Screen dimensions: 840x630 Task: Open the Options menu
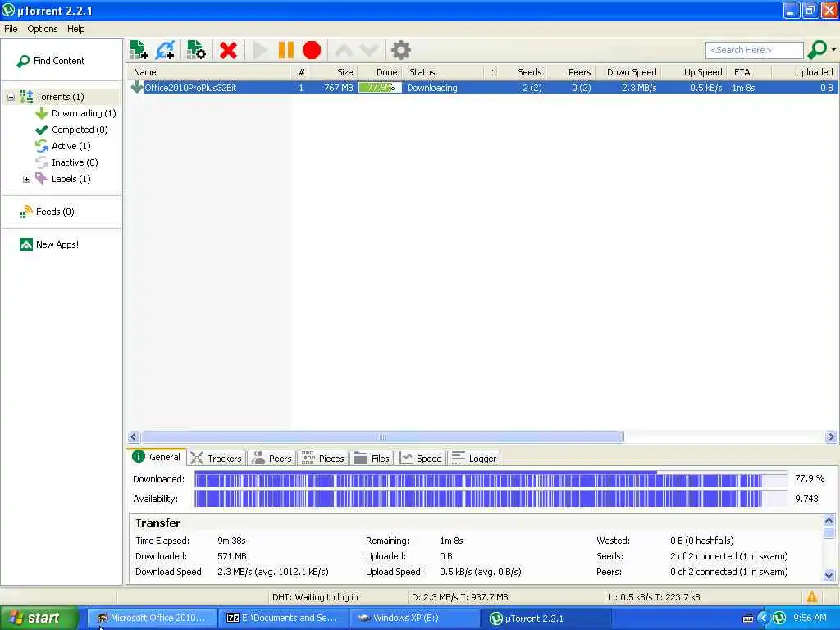tap(43, 29)
